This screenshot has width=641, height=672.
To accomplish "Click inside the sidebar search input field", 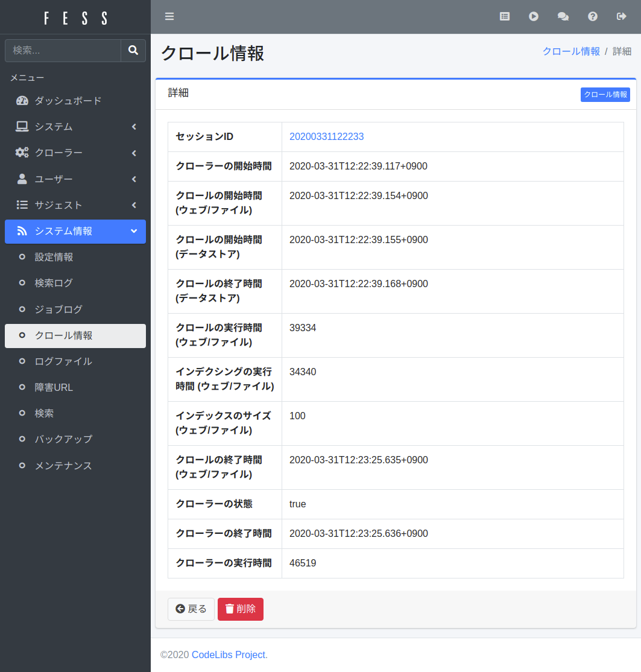I will tap(63, 51).
